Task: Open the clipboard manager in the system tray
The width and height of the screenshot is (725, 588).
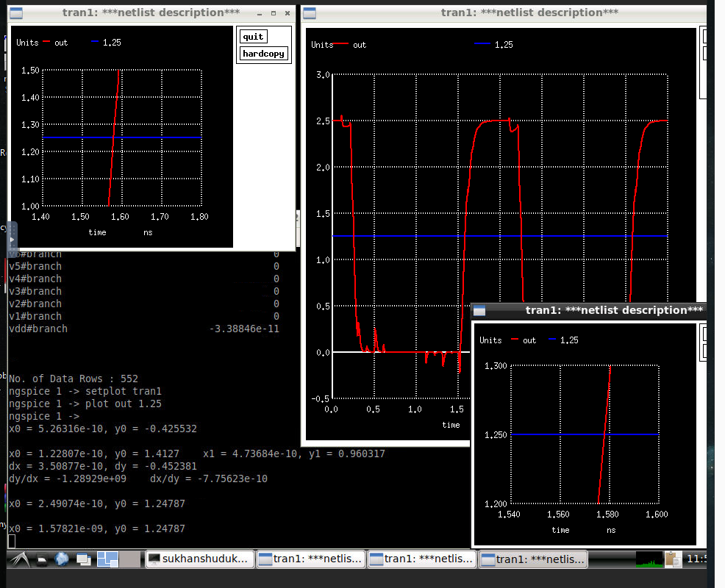Action: (x=673, y=559)
